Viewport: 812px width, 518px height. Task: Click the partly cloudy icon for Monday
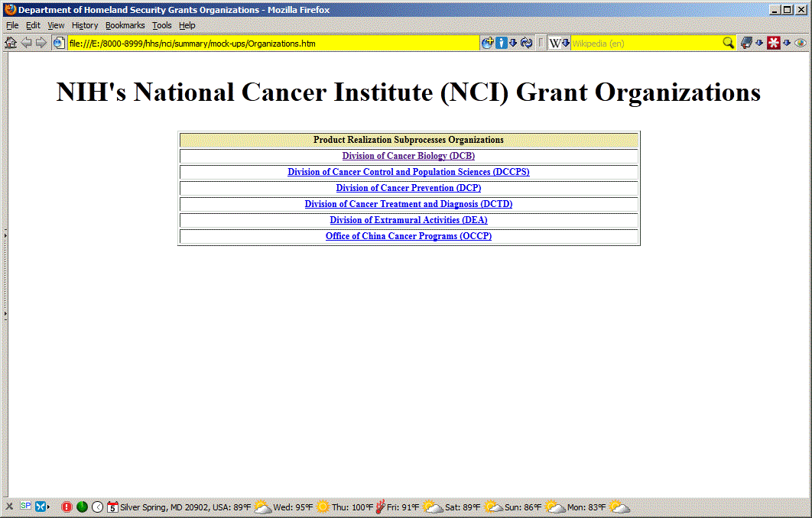coord(619,507)
